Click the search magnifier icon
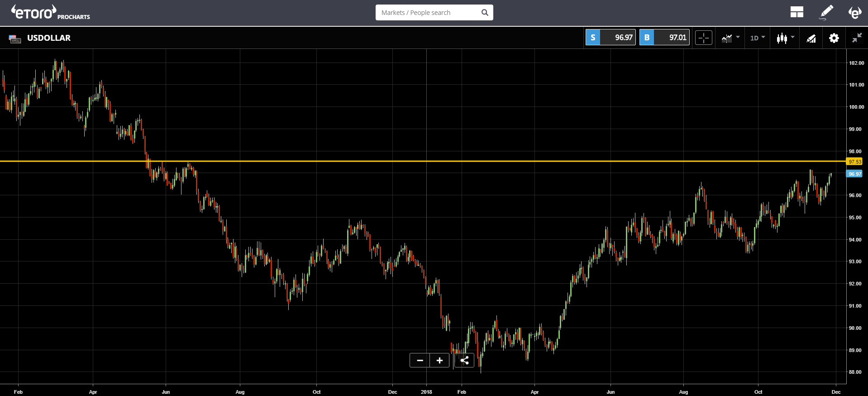This screenshot has width=868, height=396. (485, 13)
